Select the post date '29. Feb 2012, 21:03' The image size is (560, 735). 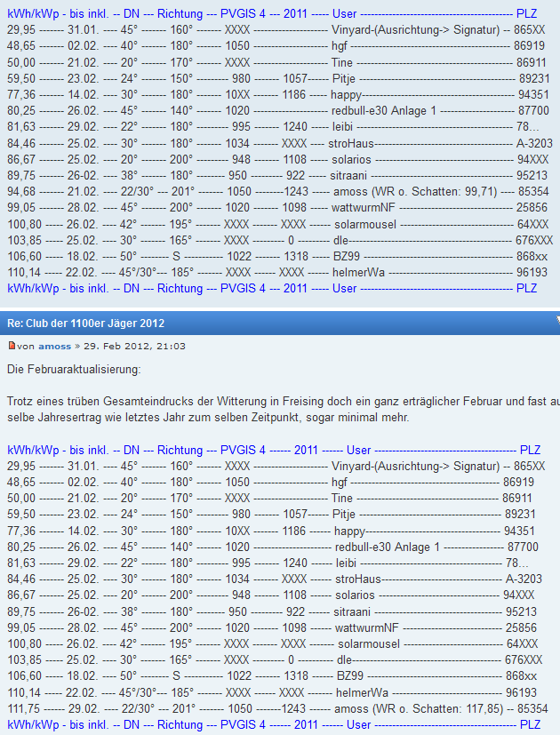pyautogui.click(x=134, y=347)
